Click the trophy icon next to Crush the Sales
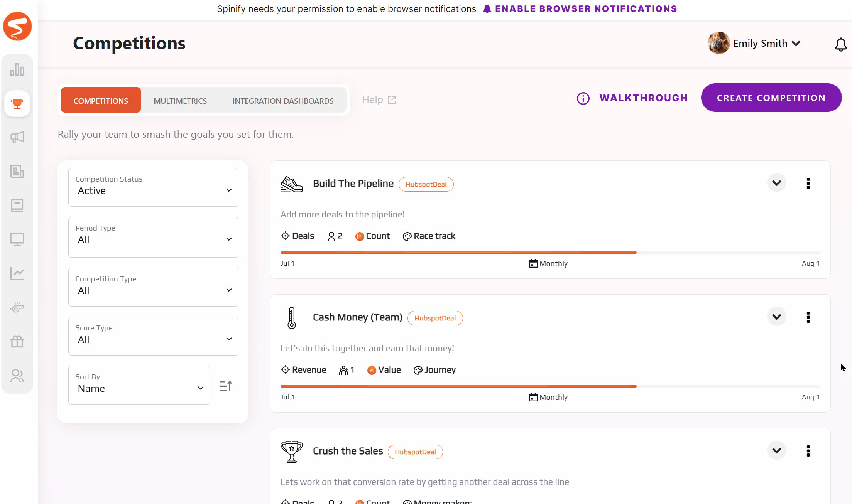 tap(292, 451)
